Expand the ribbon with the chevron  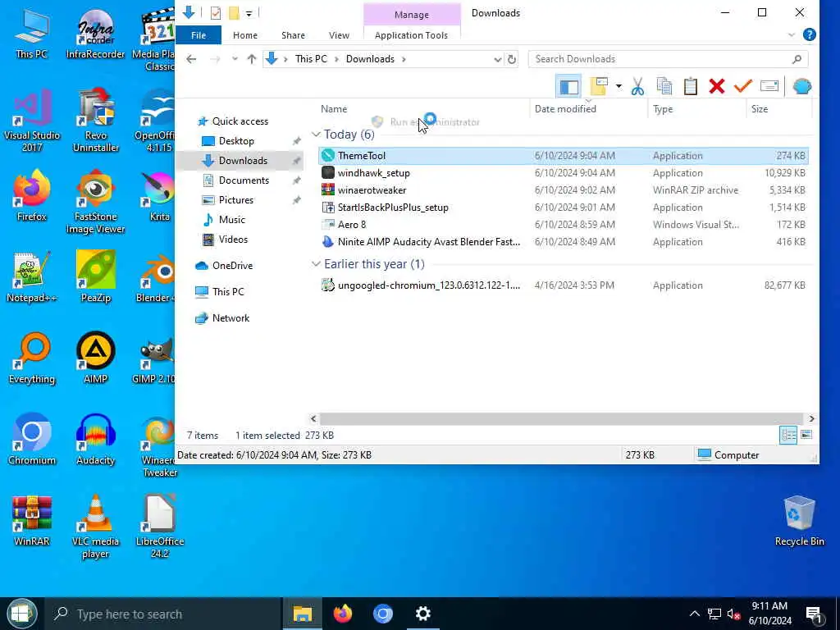792,34
